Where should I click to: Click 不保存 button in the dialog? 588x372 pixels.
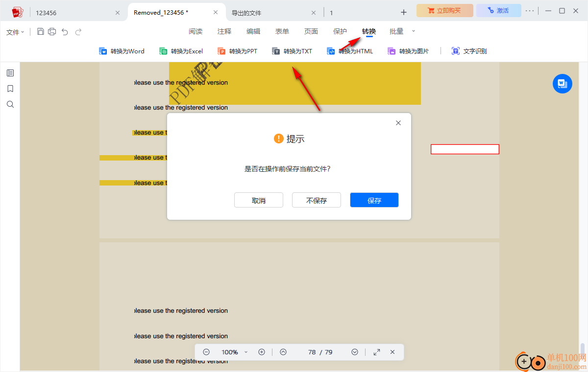[x=317, y=200]
